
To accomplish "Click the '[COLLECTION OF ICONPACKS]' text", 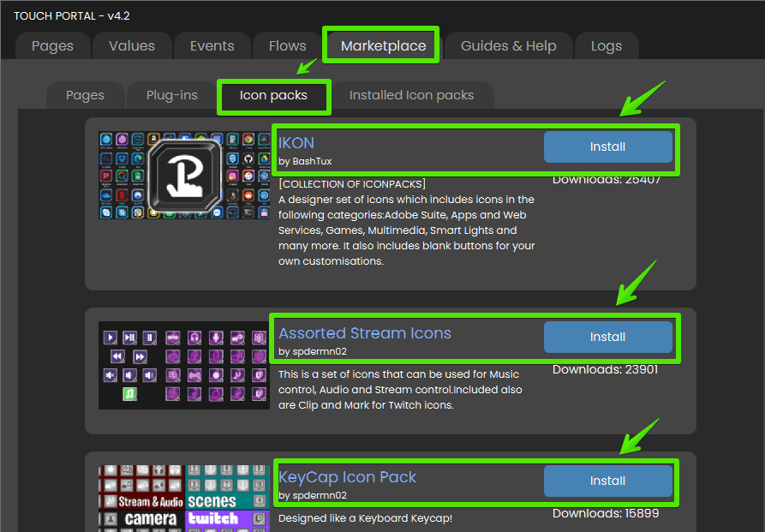I will 352,184.
